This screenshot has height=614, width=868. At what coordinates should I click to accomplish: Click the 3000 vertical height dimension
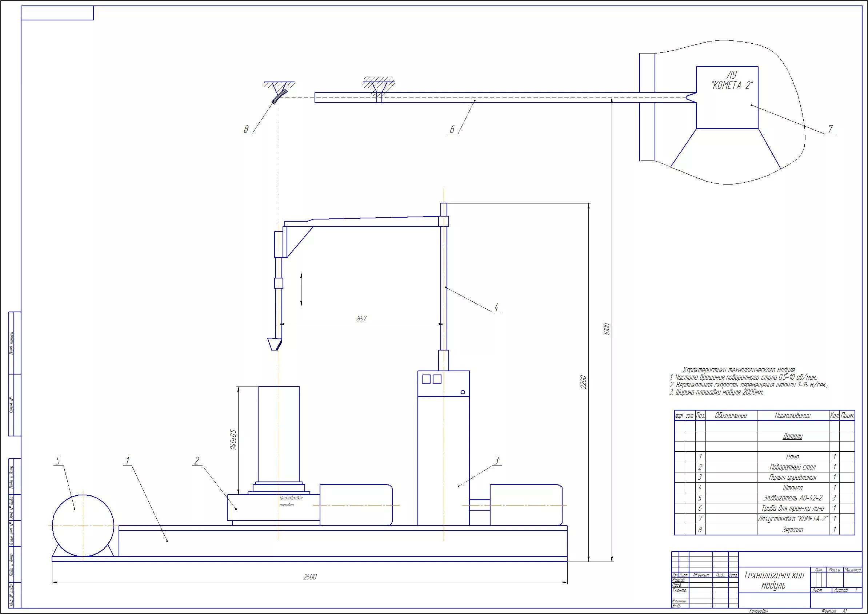coord(606,329)
